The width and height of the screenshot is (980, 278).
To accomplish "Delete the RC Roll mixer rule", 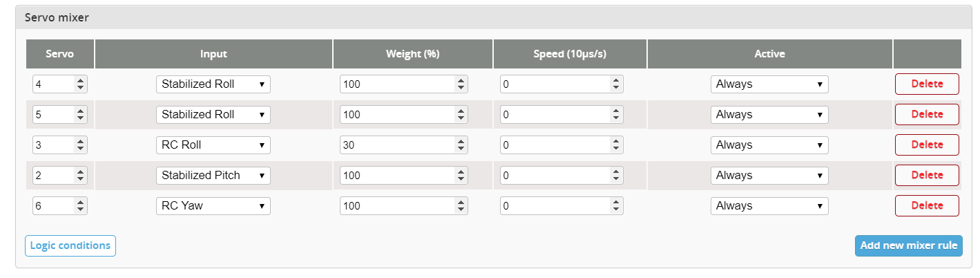I will 927,145.
